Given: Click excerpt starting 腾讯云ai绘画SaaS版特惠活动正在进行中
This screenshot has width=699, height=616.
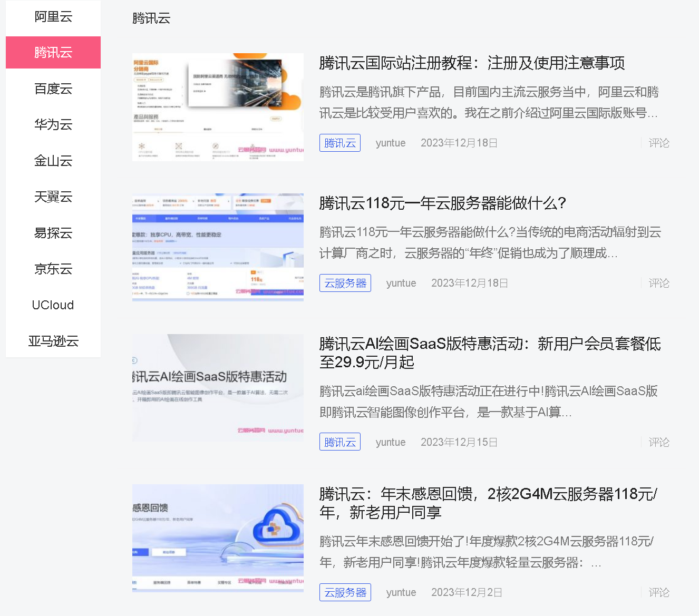Looking at the screenshot, I should [x=489, y=402].
